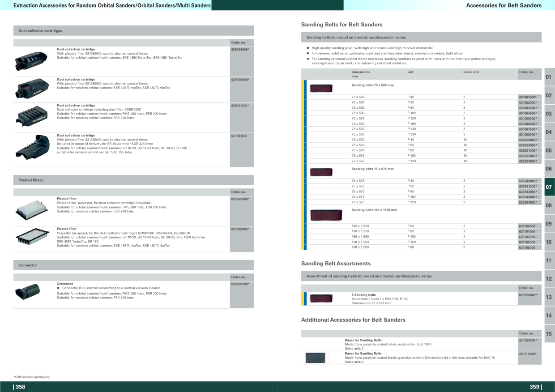Click the 'Assortment of sanding belts' subheader bar
Image resolution: width=555 pixels, height=392 pixels.
421,276
